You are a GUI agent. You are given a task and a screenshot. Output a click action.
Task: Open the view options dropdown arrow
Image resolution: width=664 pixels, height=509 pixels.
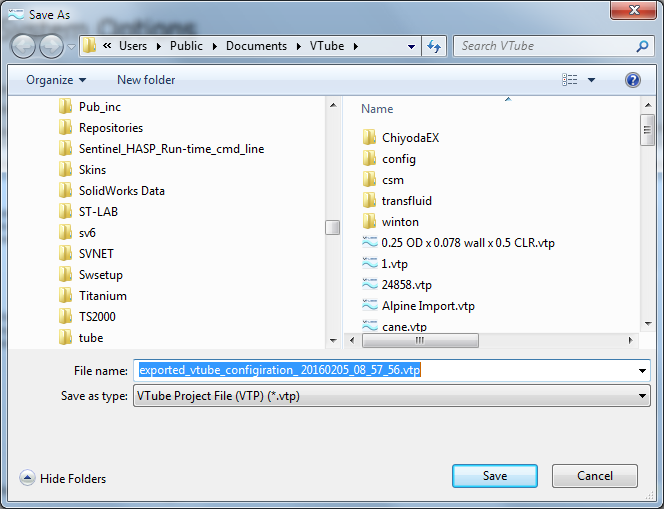click(591, 80)
